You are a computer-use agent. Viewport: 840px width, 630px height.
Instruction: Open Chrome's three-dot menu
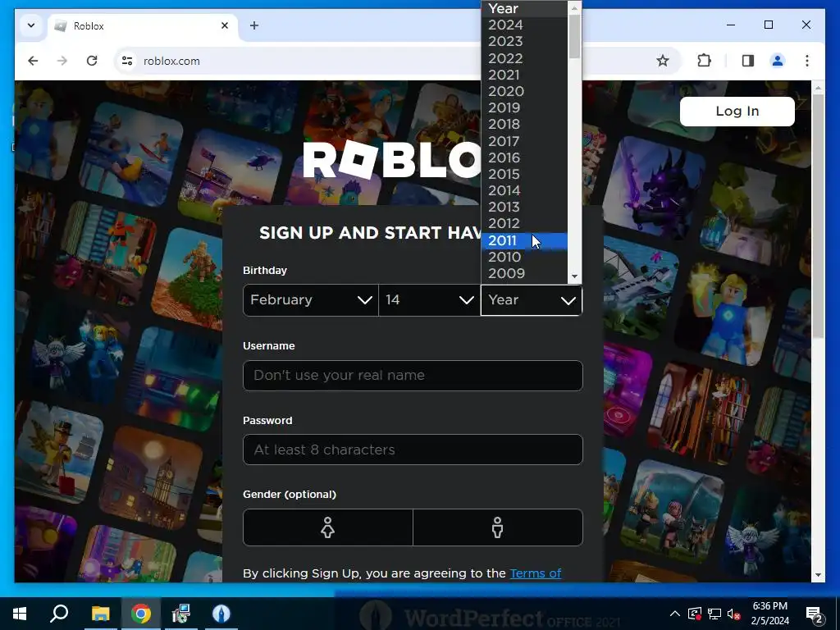pyautogui.click(x=807, y=61)
